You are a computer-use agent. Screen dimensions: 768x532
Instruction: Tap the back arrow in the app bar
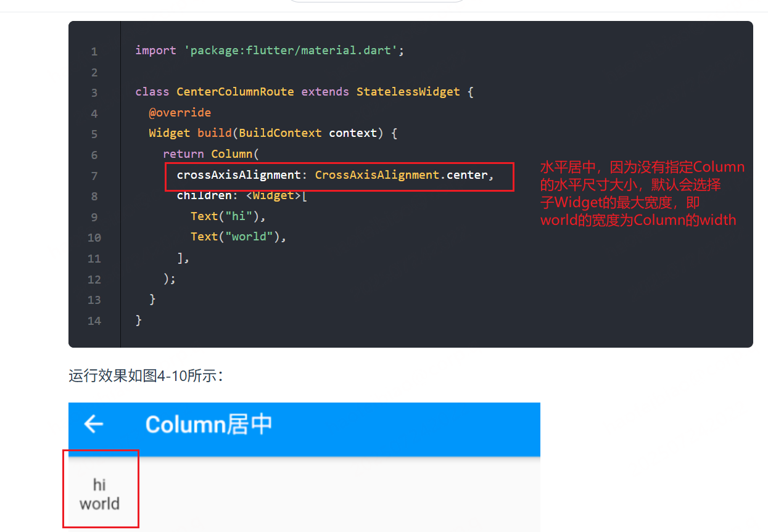tap(94, 424)
